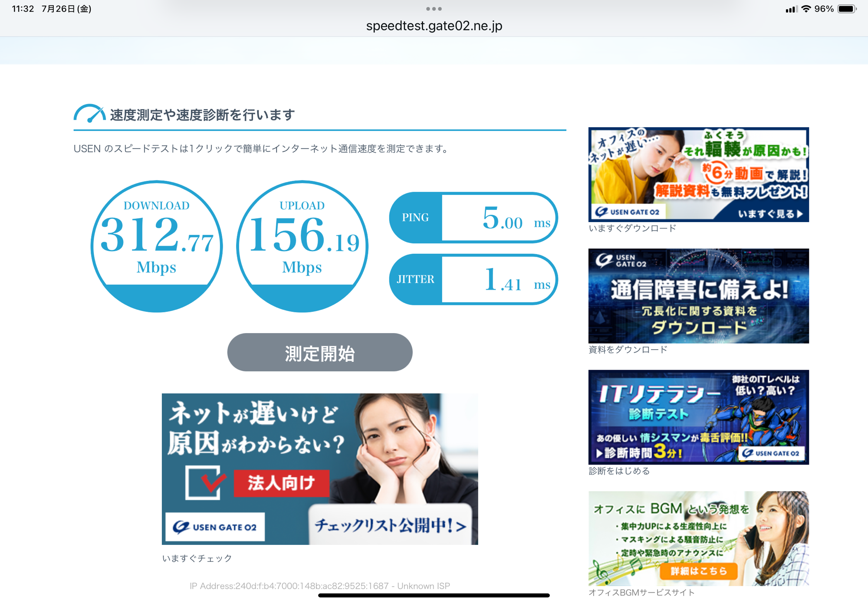The height and width of the screenshot is (603, 868).
Task: Click the 診断をはじめる link
Action: pos(619,471)
